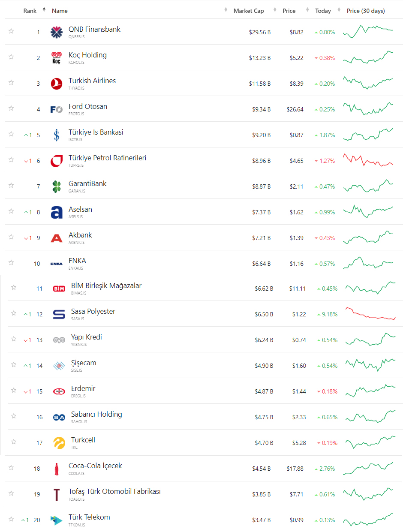The image size is (403, 532).
Task: Click the Türkiye Petrol Rafinerileri logo icon
Action: point(57,161)
